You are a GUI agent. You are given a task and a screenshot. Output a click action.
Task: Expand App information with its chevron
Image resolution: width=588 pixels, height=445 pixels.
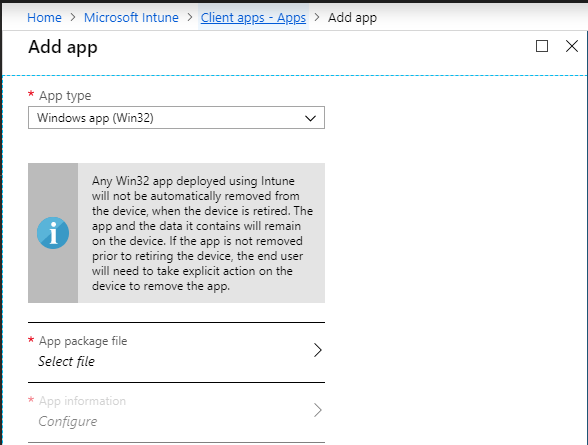(x=317, y=410)
